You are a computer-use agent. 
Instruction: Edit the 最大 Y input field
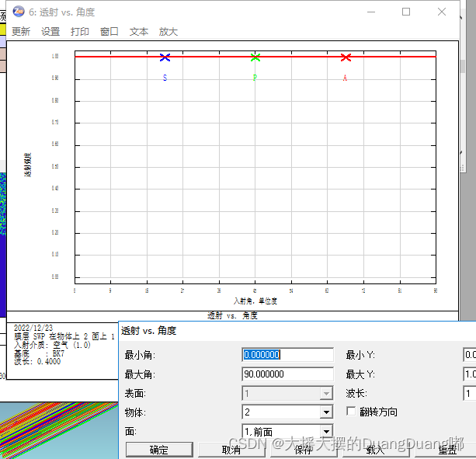(469, 374)
